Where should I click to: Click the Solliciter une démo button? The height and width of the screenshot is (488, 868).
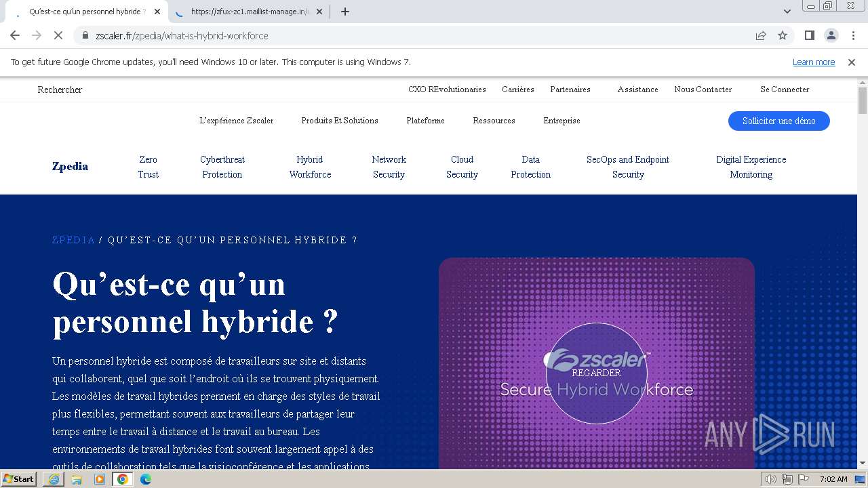(x=778, y=121)
